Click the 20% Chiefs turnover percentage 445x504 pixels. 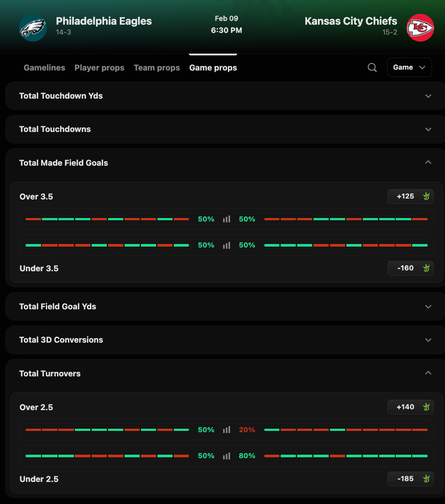(247, 430)
